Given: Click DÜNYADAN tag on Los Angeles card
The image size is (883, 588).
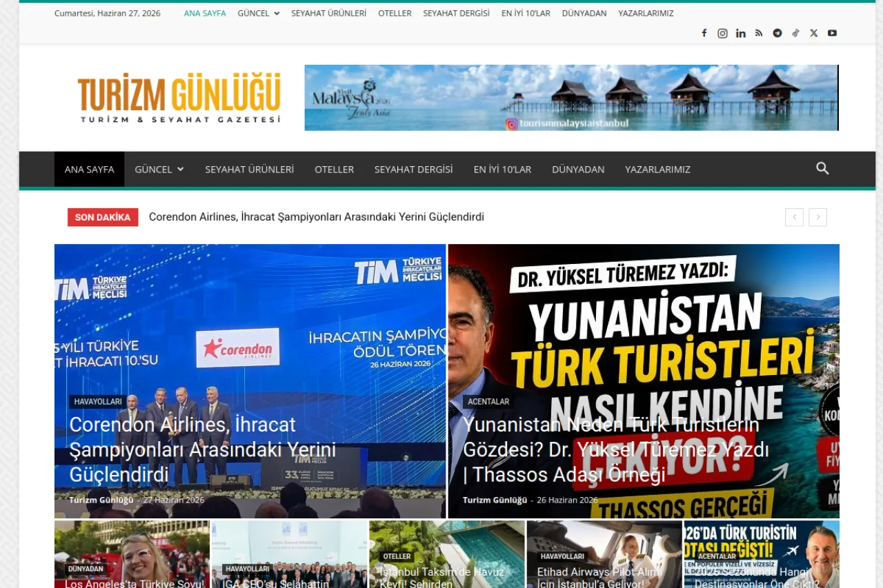Looking at the screenshot, I should 86,569.
